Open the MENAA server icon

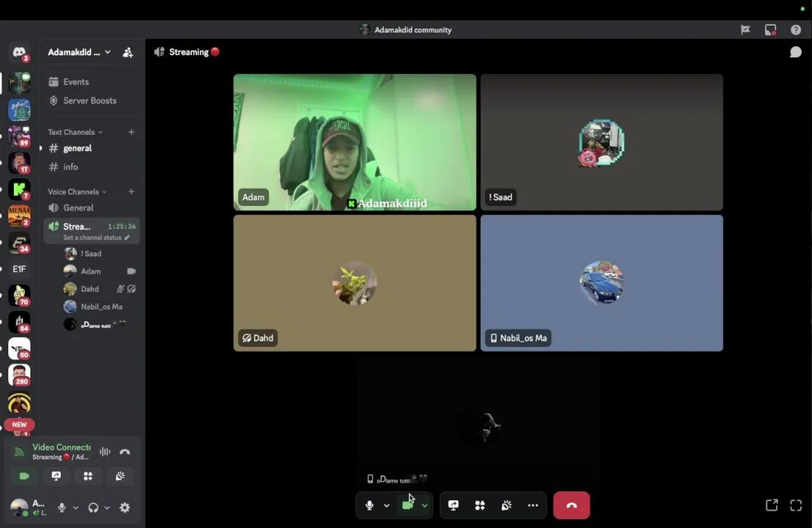(x=19, y=216)
